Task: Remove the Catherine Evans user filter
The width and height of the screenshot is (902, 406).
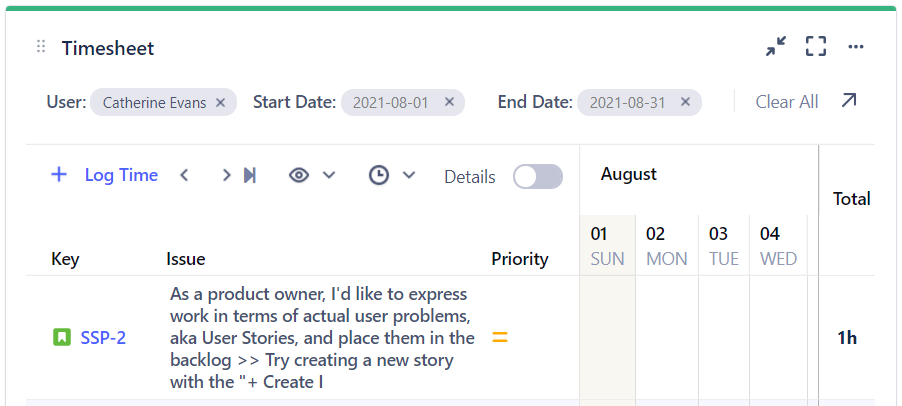Action: (x=220, y=102)
